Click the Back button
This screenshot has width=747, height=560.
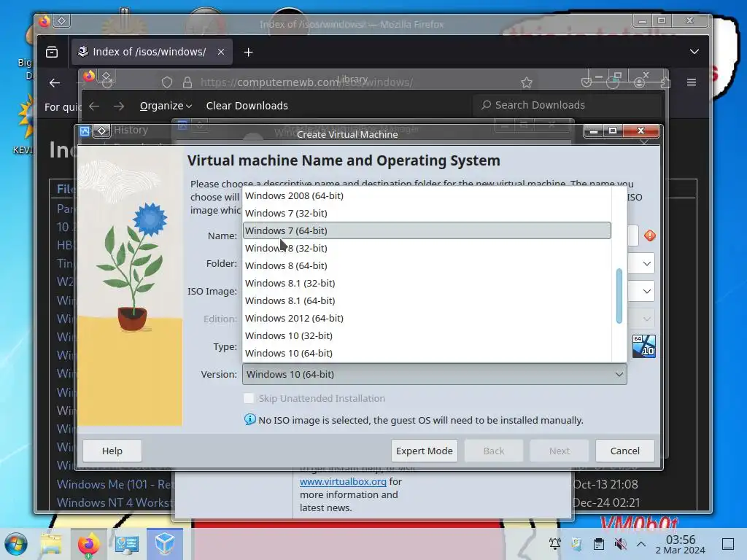[x=494, y=451]
